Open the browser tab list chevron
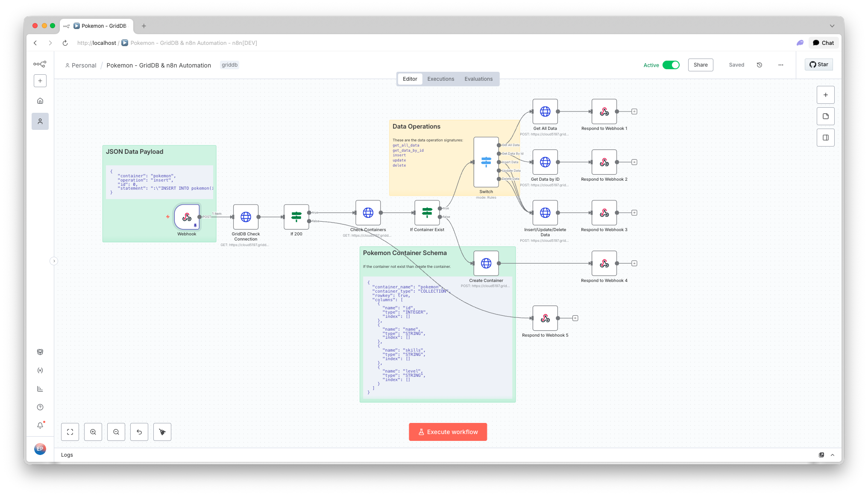Screen dimensions: 868x496 pyautogui.click(x=832, y=26)
